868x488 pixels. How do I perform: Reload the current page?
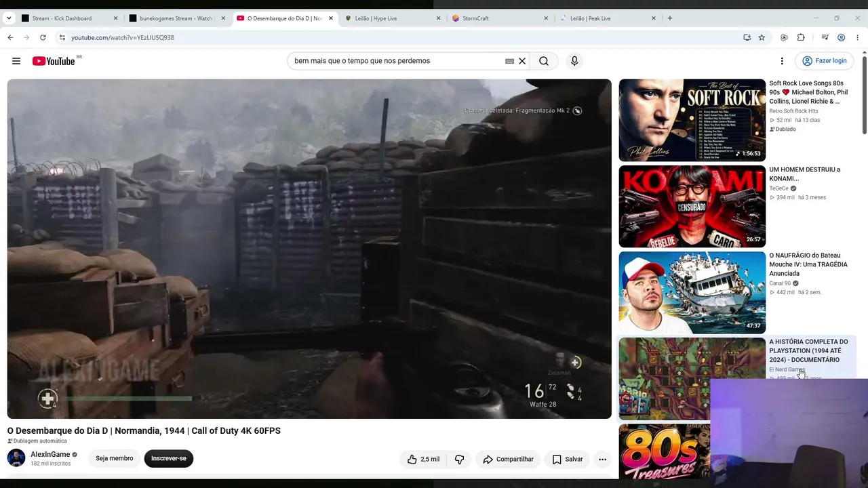click(43, 37)
